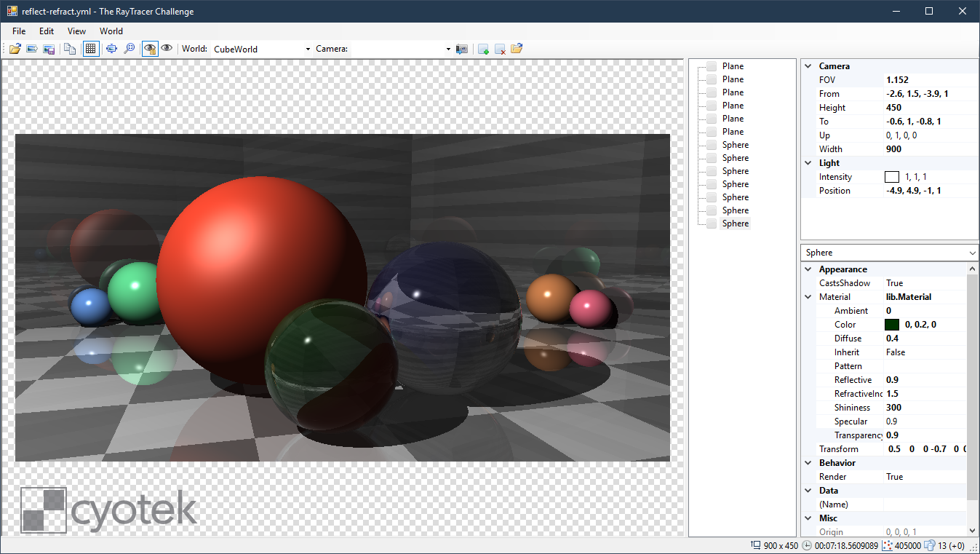The width and height of the screenshot is (980, 554).
Task: Start a render with the camera render icon
Action: (x=461, y=49)
